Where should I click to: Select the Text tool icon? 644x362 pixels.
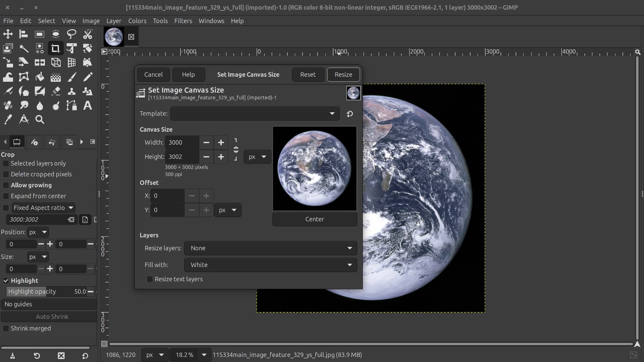pos(88,106)
